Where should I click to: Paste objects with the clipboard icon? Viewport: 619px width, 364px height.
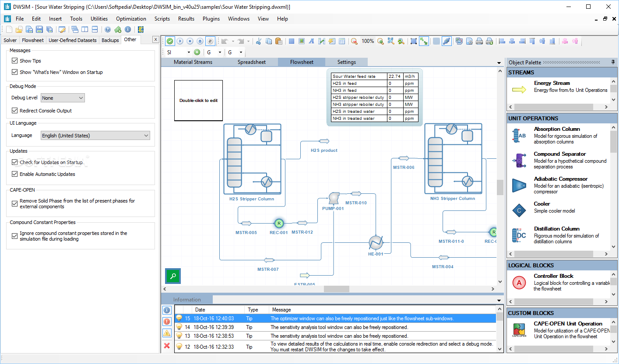coord(278,41)
